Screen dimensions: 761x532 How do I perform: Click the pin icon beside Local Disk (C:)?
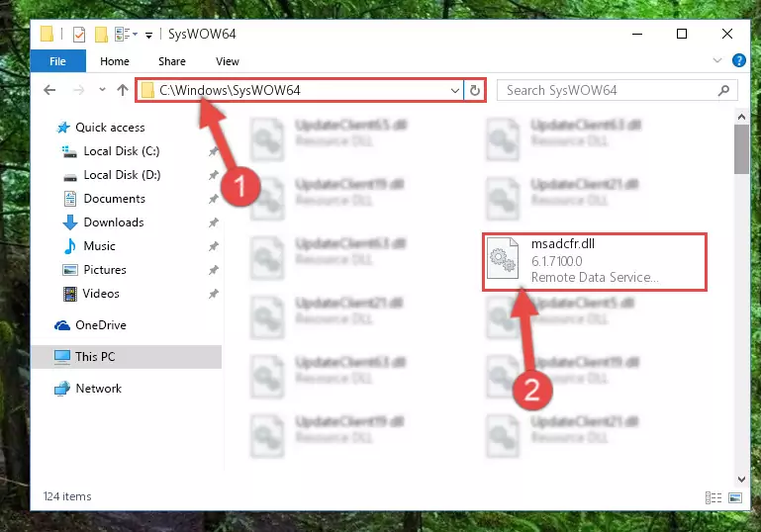[213, 152]
